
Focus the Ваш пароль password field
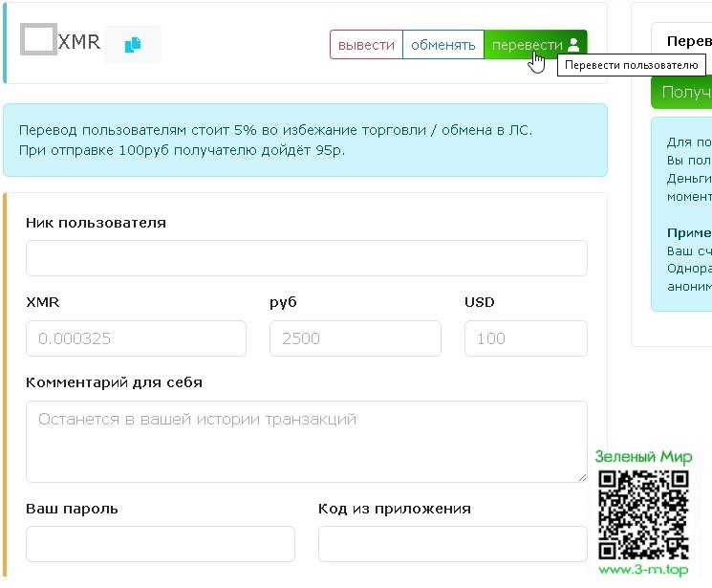pyautogui.click(x=160, y=544)
